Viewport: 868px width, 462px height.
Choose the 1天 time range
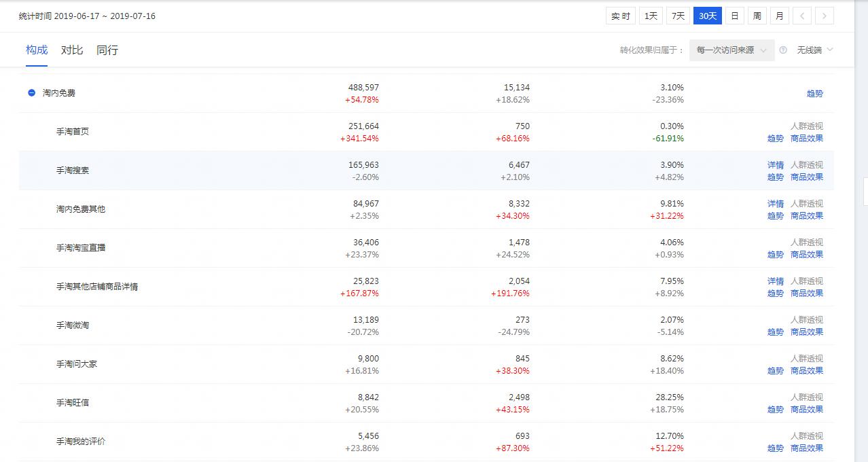651,16
